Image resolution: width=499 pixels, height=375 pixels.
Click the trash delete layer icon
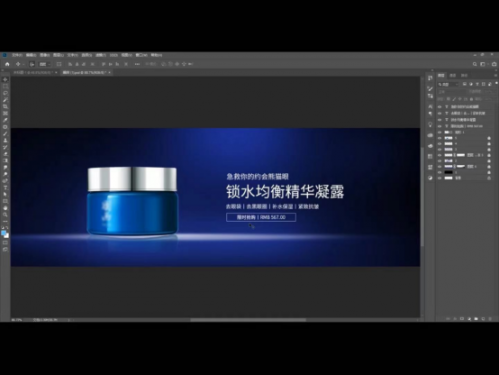pyautogui.click(x=490, y=319)
